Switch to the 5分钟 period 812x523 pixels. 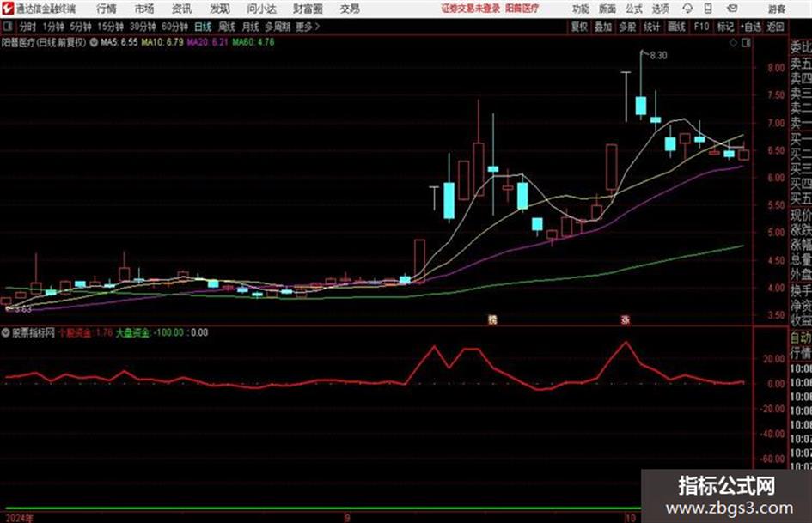(81, 27)
